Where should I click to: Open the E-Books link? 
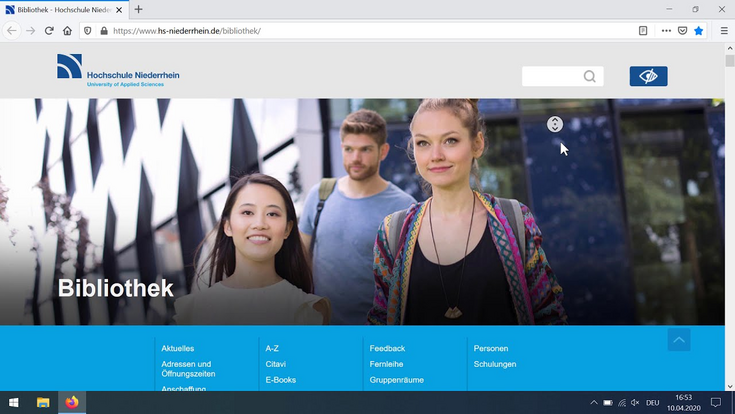click(281, 380)
